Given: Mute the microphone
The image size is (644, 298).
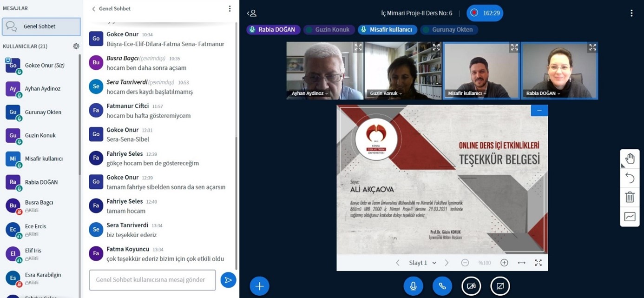Looking at the screenshot, I should (413, 286).
